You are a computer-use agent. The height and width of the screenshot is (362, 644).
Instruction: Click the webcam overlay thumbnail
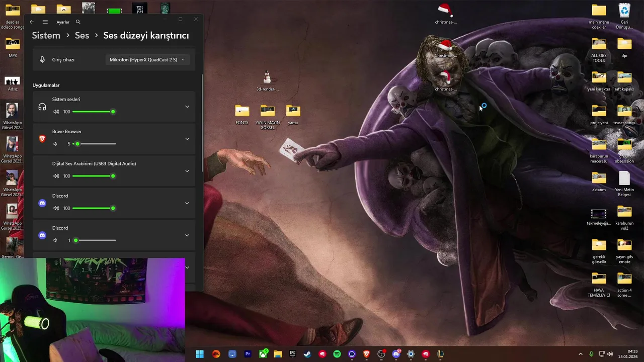click(93, 310)
